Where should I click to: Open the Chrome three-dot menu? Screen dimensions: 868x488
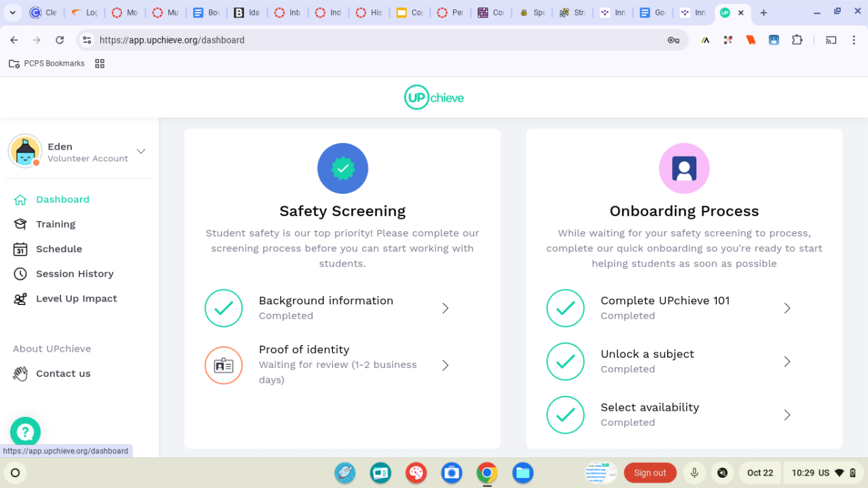854,40
